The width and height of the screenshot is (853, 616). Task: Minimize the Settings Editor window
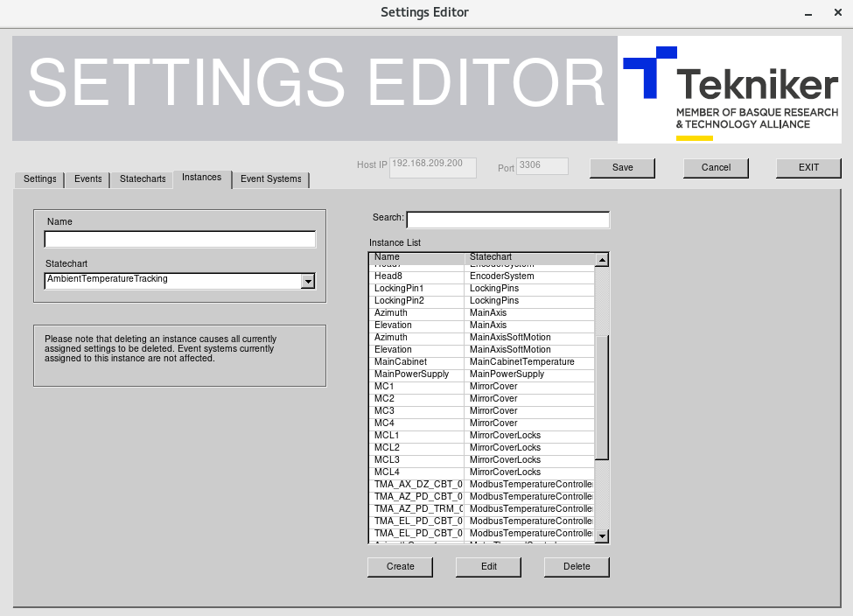pos(808,12)
